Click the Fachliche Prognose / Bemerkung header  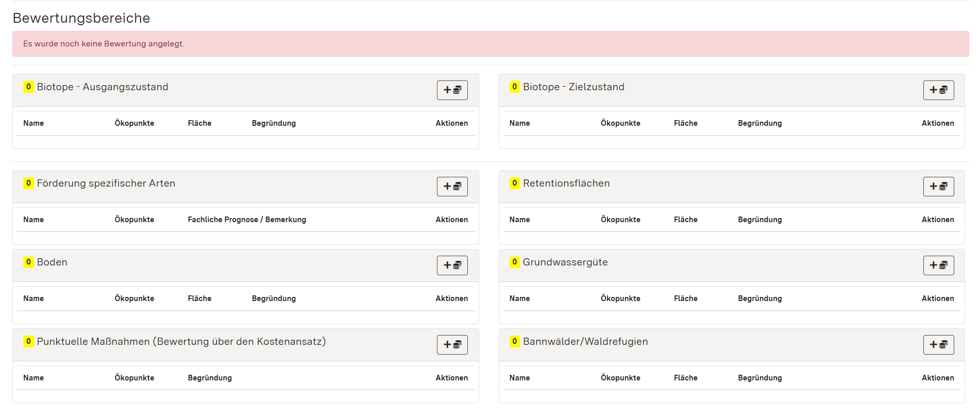coord(247,219)
